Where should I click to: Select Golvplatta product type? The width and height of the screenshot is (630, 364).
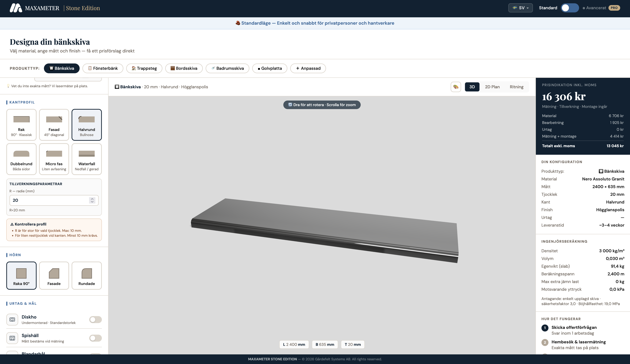[x=270, y=68]
